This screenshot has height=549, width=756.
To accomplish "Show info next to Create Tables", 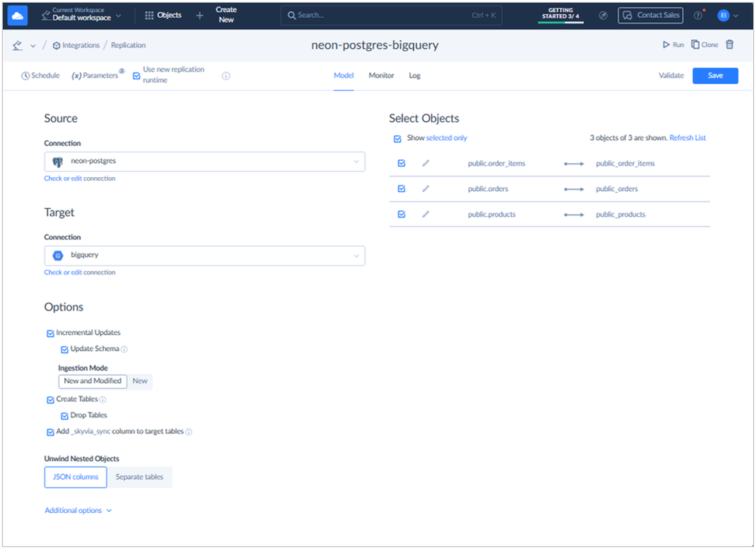I will pyautogui.click(x=103, y=400).
